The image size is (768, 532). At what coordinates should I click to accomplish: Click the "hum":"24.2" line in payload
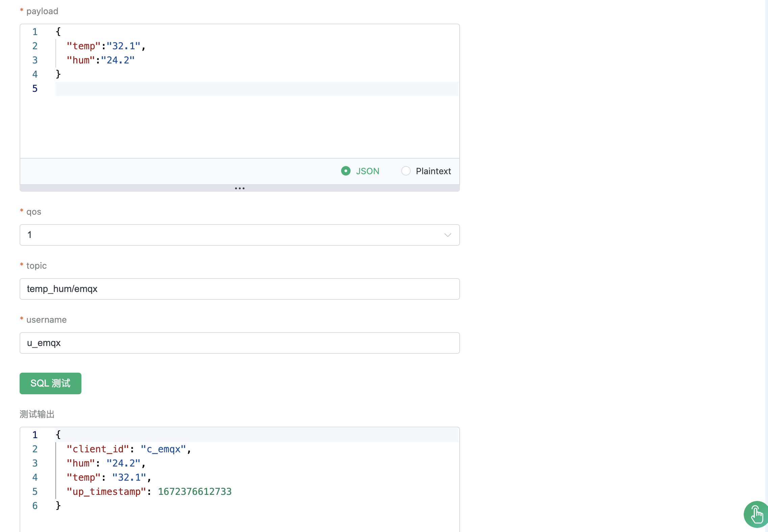click(100, 60)
